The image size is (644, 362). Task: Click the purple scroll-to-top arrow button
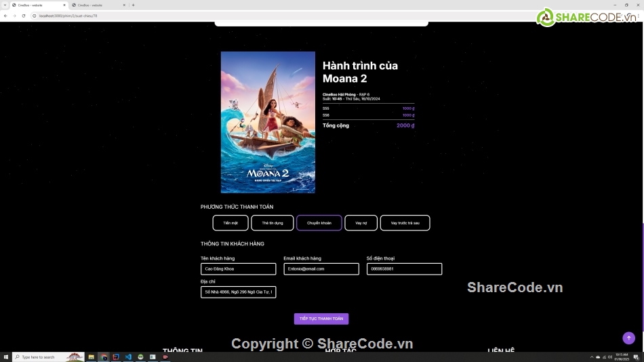pos(629,338)
